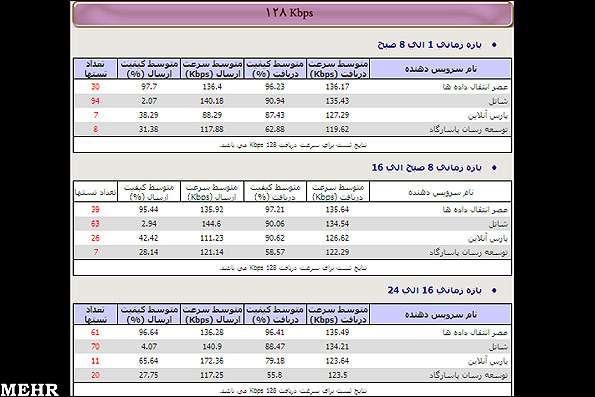Click the value 134.21

pos(337,347)
